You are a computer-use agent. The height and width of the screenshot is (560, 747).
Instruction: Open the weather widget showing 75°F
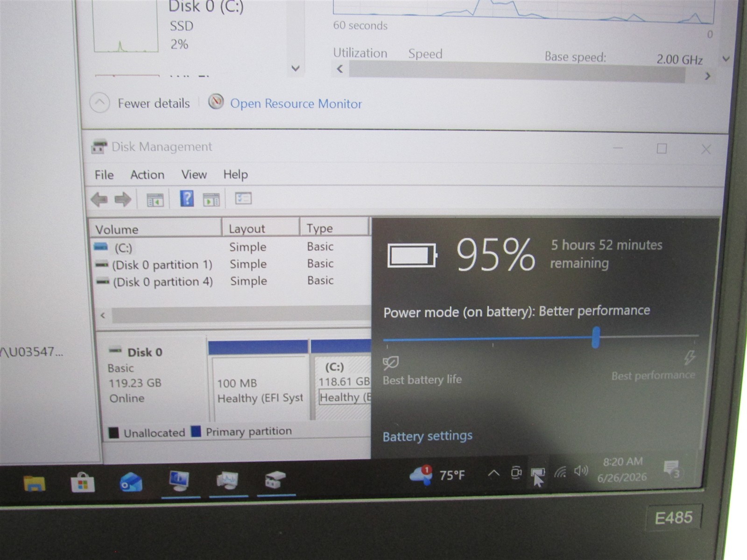point(437,476)
